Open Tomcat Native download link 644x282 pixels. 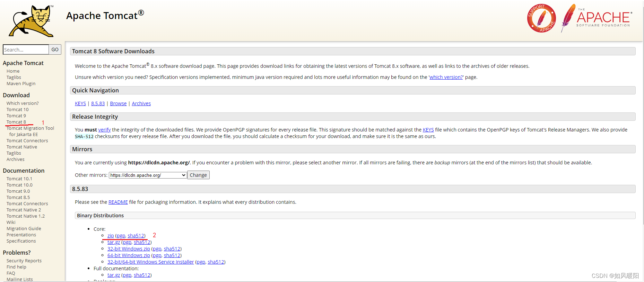pos(22,147)
